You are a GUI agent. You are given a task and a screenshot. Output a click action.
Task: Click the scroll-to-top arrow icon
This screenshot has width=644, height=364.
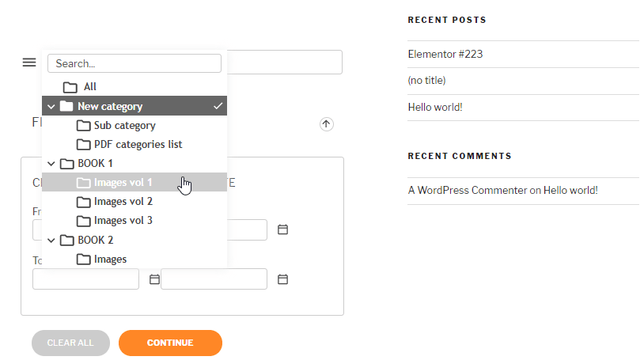(327, 124)
